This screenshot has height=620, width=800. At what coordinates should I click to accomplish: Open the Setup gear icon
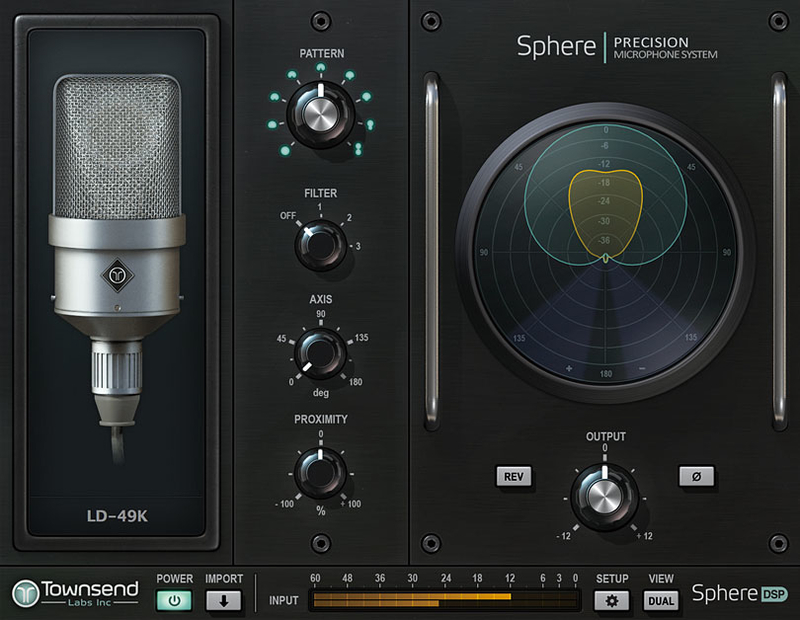(x=611, y=601)
